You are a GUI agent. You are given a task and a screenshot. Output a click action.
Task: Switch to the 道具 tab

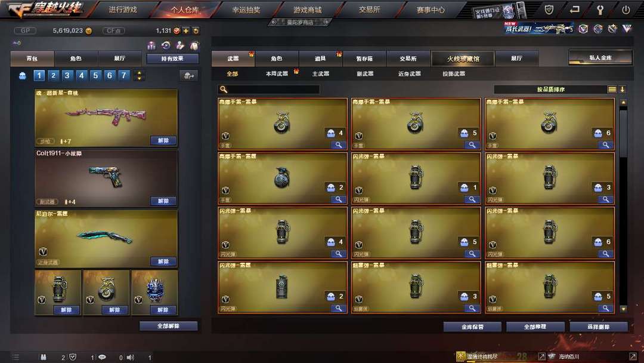point(320,59)
